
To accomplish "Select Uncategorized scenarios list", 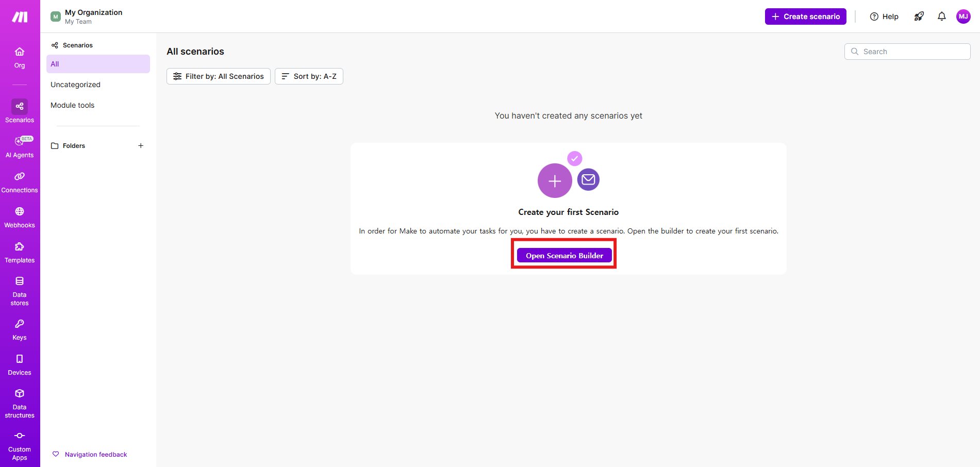I will click(75, 85).
